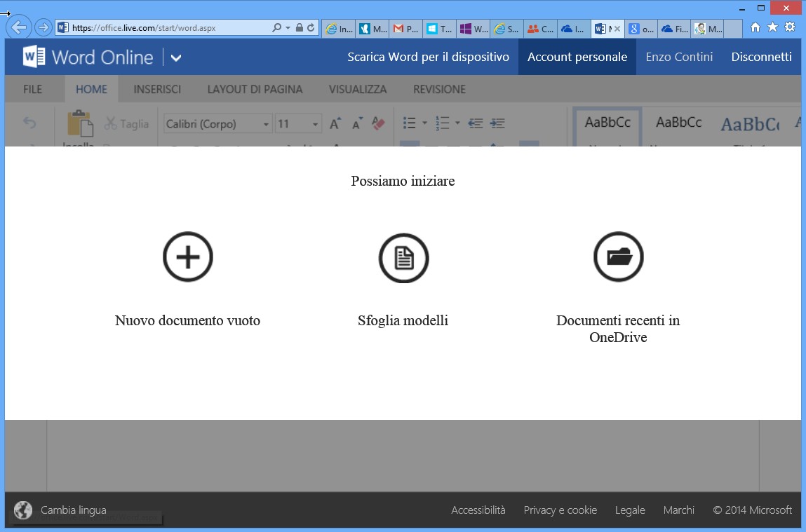The height and width of the screenshot is (532, 806).
Task: Select the Account personale header button
Action: (x=577, y=57)
